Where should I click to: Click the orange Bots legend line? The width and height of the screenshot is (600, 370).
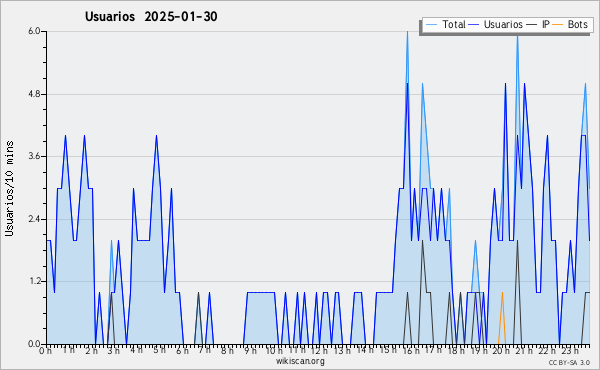click(558, 25)
